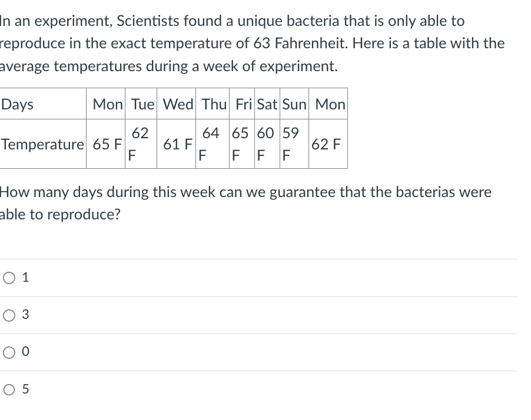Select the radio button for answer 3

tap(8, 315)
